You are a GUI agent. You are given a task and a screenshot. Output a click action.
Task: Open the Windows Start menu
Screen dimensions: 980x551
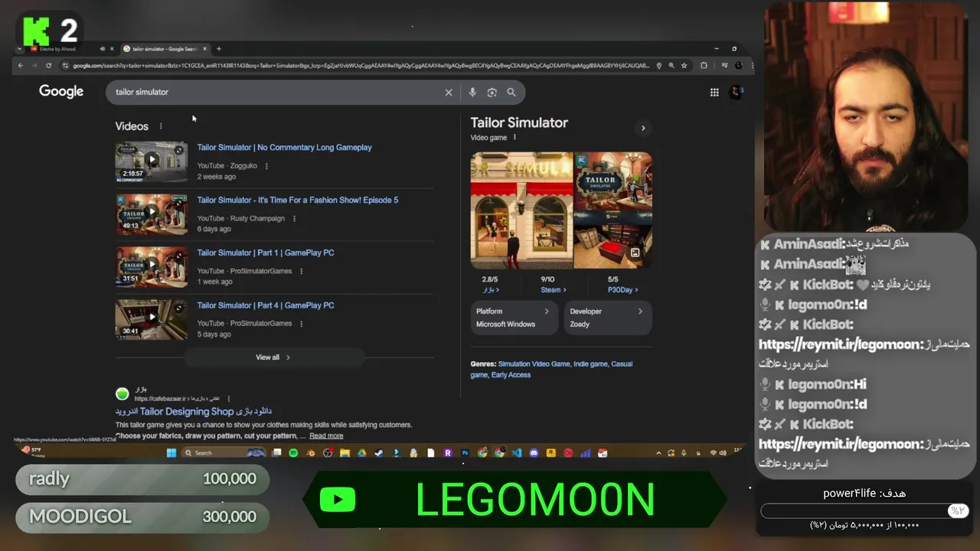pos(171,453)
